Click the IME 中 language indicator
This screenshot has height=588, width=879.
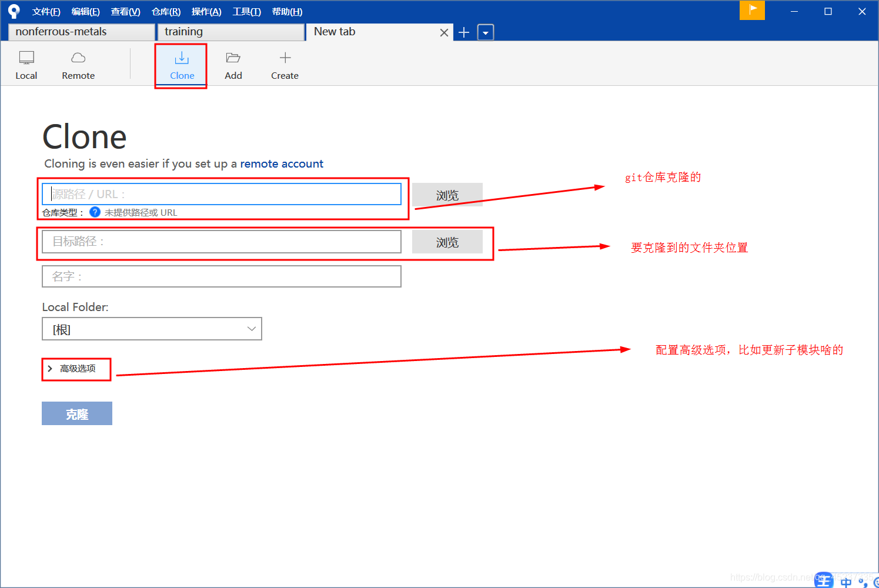tap(845, 582)
